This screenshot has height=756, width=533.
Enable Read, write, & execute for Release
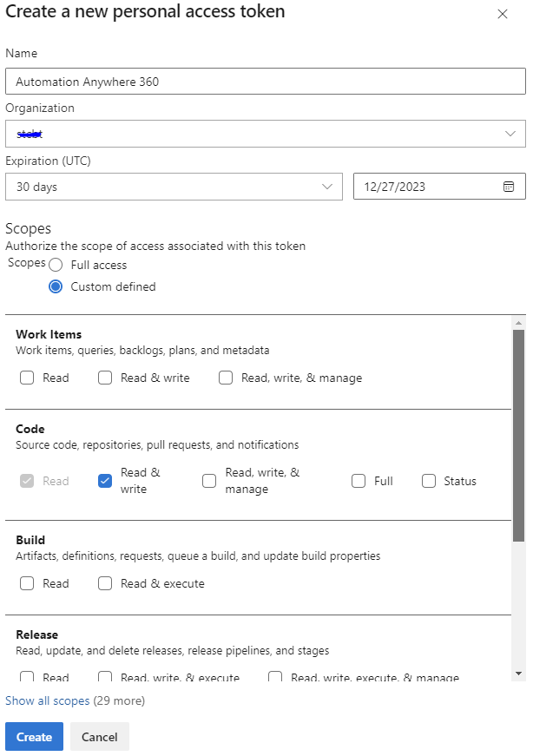click(x=104, y=678)
